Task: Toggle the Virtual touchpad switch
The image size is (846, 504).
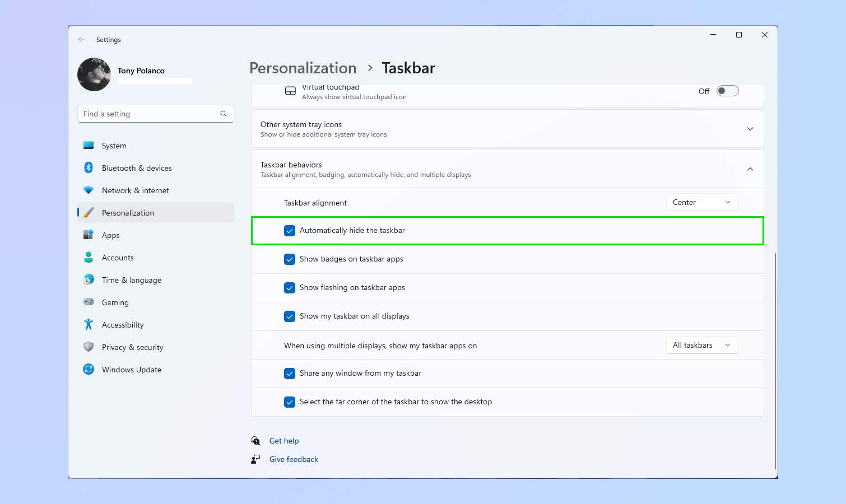Action: coord(727,91)
